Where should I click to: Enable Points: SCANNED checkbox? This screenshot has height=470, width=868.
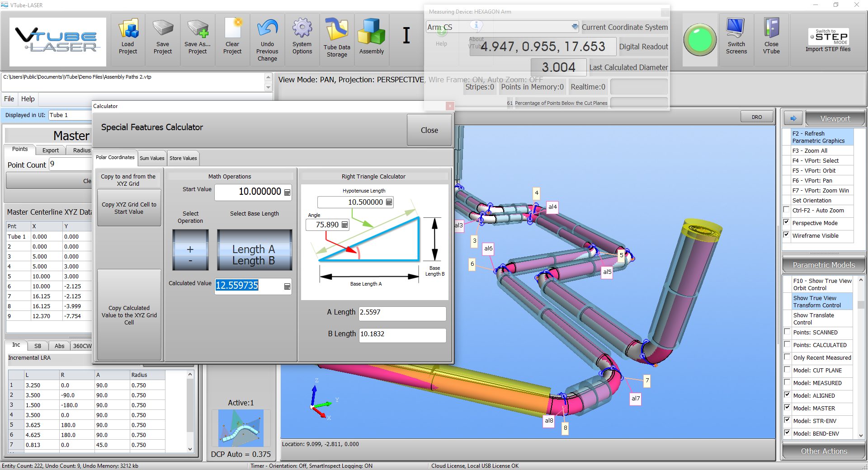[788, 332]
